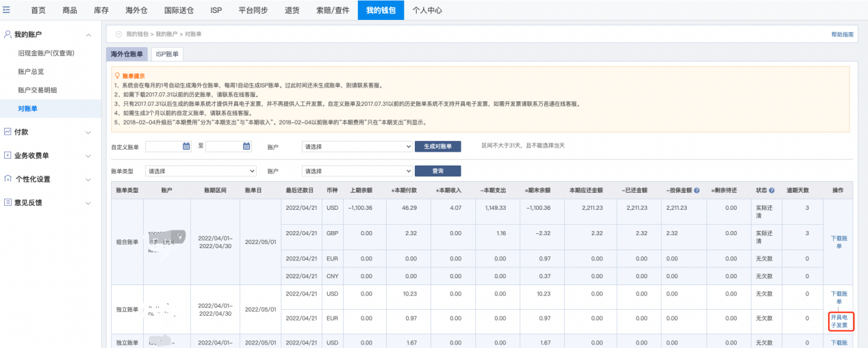Open the 海外仓 menu
The image size is (868, 348).
(136, 10)
